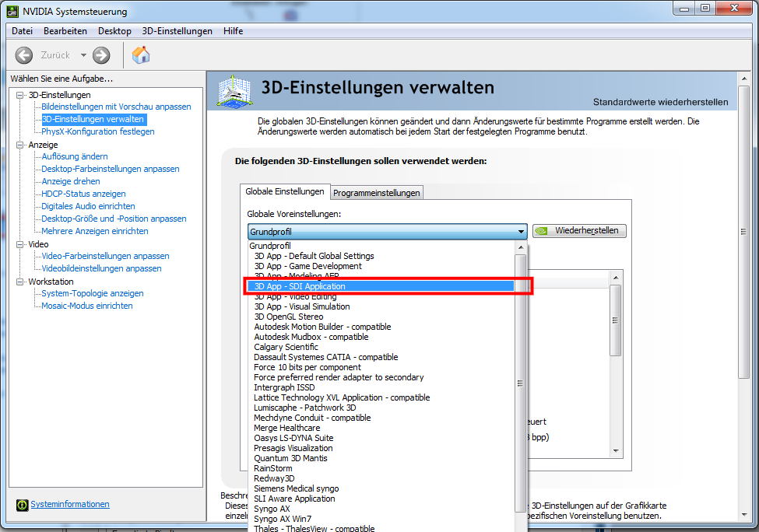Open the Systeminformationen link
This screenshot has height=532, width=759.
coord(70,504)
